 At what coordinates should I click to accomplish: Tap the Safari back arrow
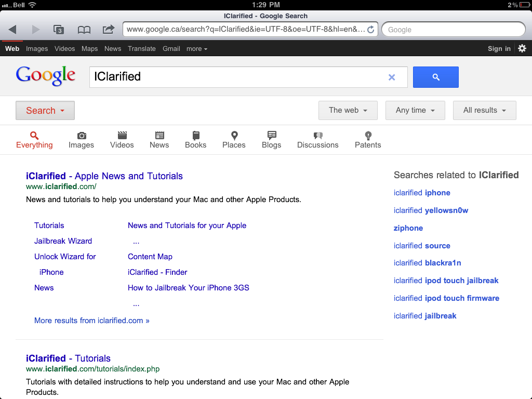[x=12, y=30]
